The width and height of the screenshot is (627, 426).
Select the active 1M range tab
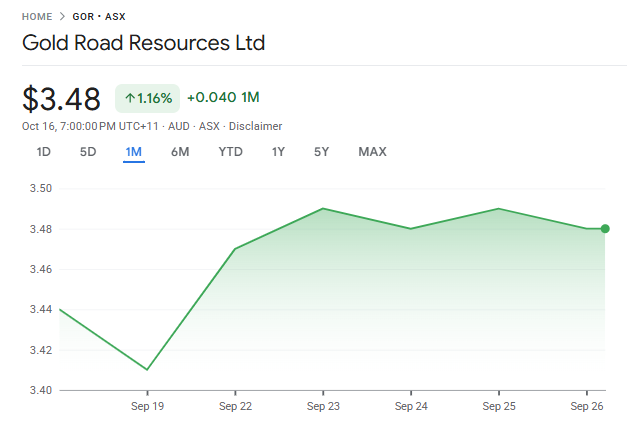(x=134, y=152)
